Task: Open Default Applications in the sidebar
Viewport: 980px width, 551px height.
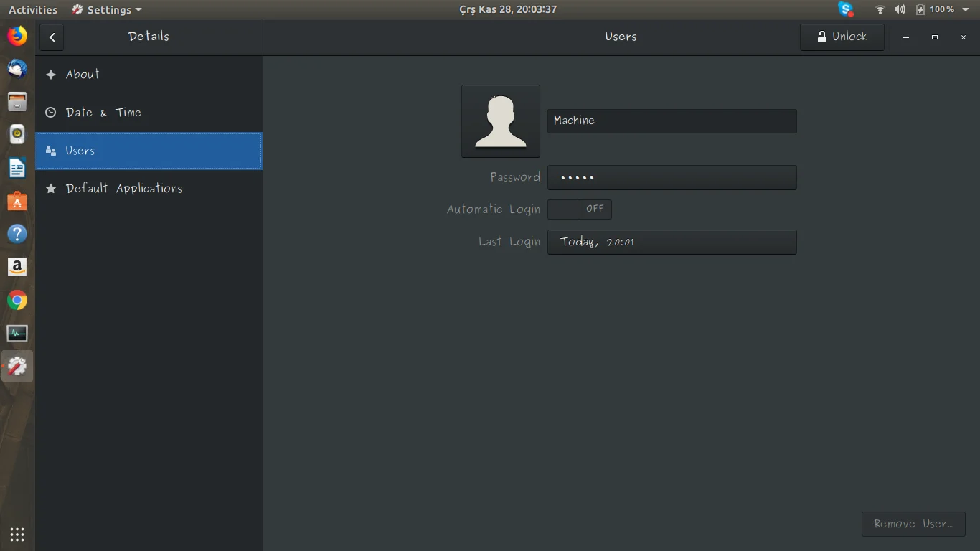Action: 149,189
